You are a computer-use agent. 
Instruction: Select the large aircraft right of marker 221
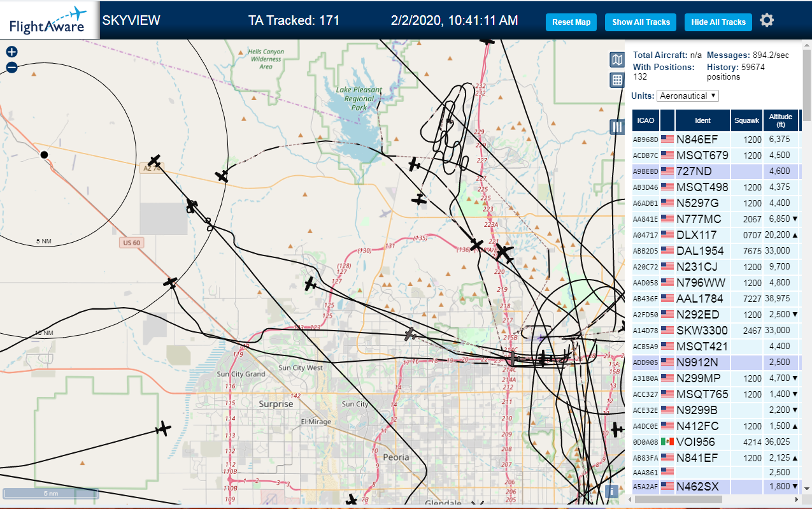pos(504,253)
